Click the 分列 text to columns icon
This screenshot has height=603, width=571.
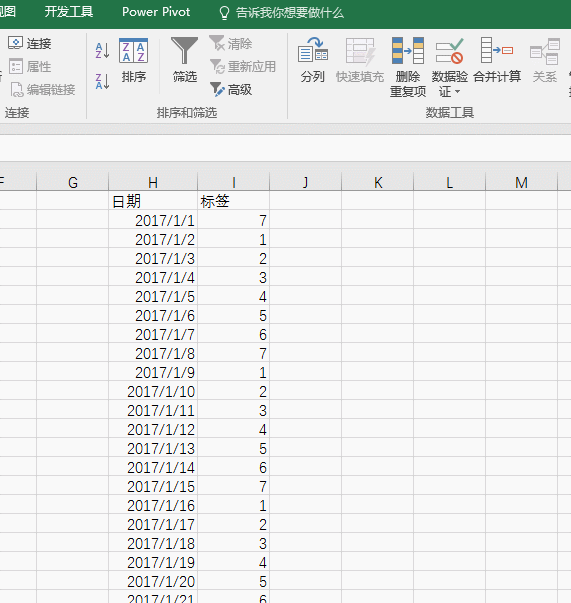point(313,51)
